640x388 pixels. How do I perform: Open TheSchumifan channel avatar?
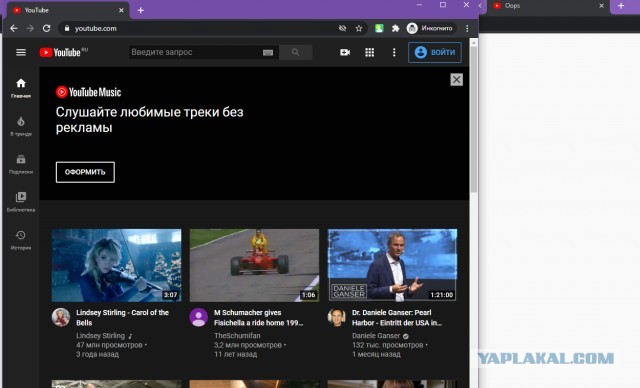(x=199, y=317)
